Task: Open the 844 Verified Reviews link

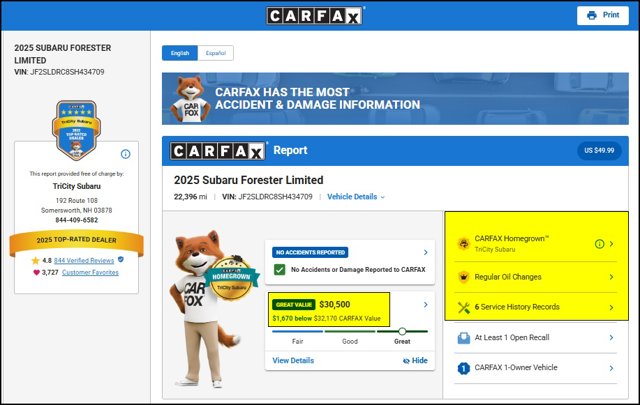Action: (x=84, y=260)
